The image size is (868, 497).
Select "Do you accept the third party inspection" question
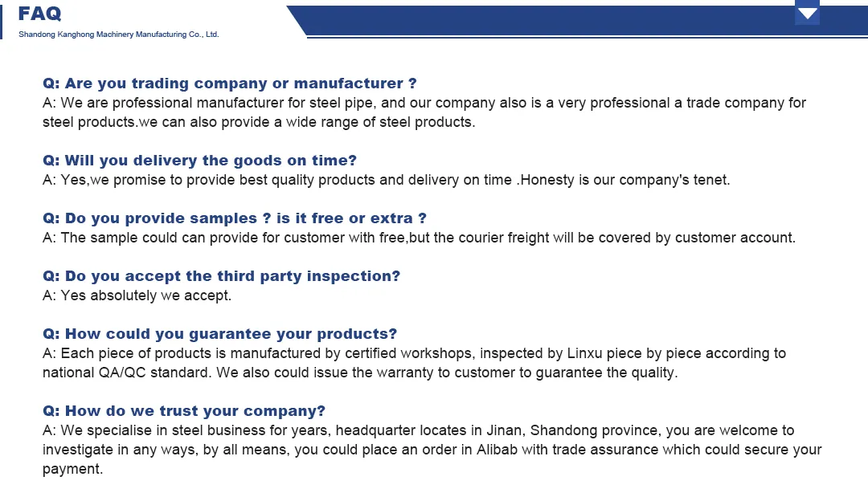tap(221, 276)
